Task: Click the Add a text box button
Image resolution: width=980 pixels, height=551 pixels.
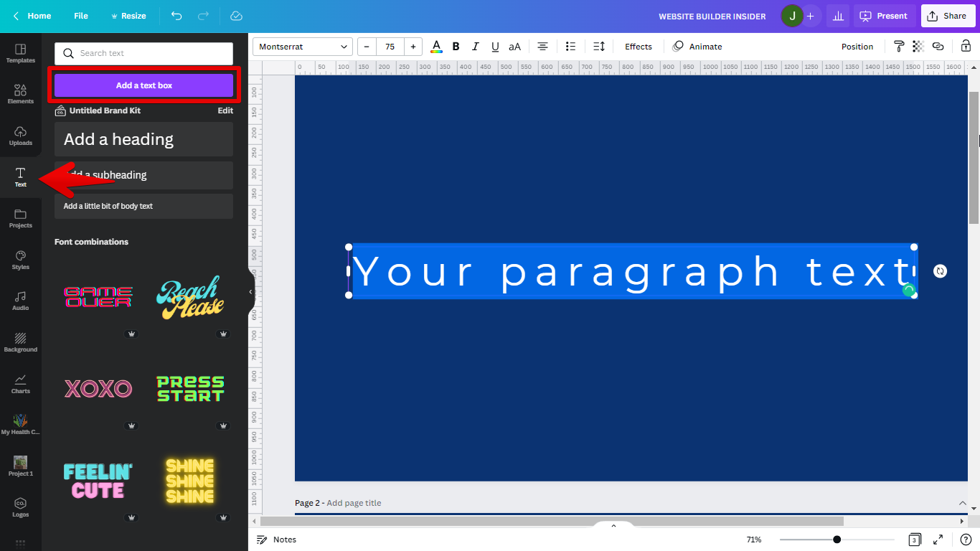Action: [144, 85]
